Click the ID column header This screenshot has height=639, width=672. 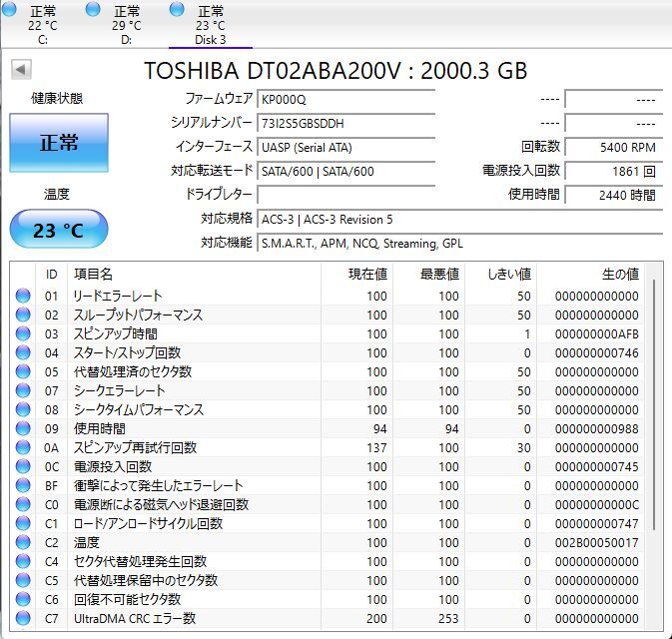[x=51, y=274]
